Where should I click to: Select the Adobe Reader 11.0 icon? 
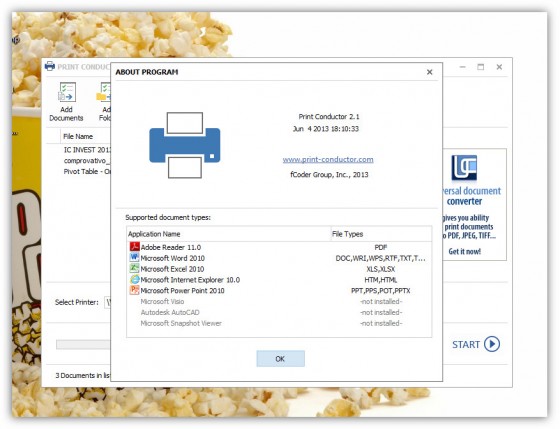click(134, 247)
